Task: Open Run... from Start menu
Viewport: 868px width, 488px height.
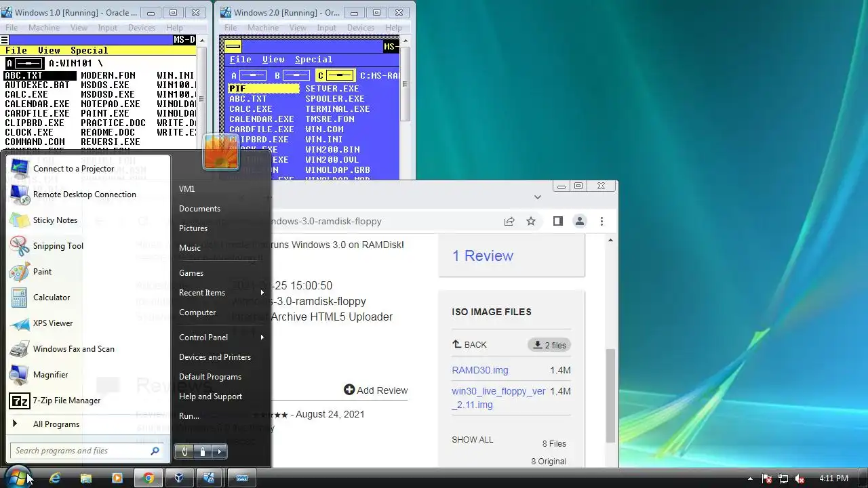Action: coord(189,416)
